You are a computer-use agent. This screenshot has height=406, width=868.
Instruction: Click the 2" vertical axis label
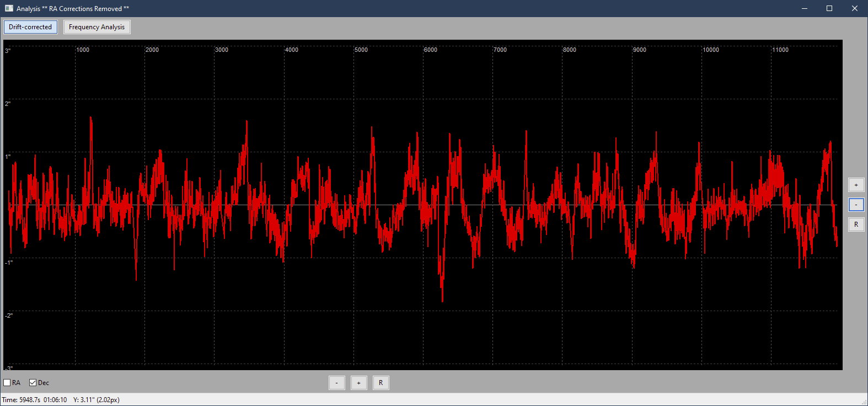click(8, 104)
